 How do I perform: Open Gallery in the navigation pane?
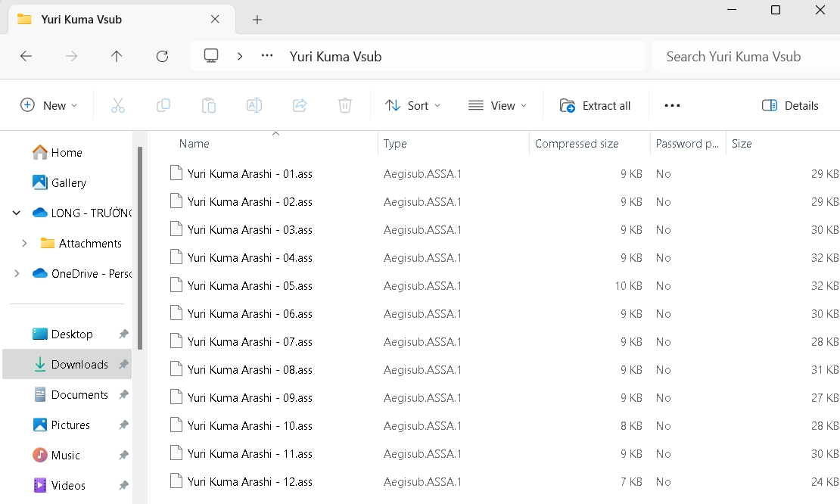pyautogui.click(x=60, y=182)
